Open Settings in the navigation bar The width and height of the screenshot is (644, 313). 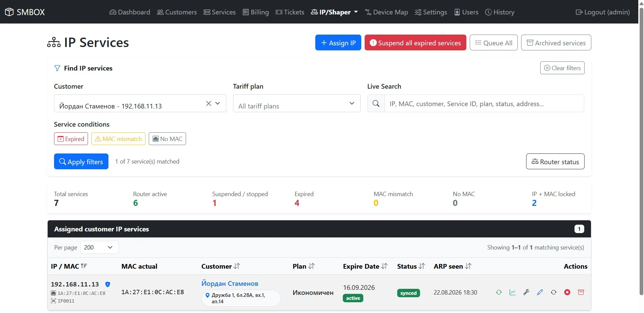point(431,12)
